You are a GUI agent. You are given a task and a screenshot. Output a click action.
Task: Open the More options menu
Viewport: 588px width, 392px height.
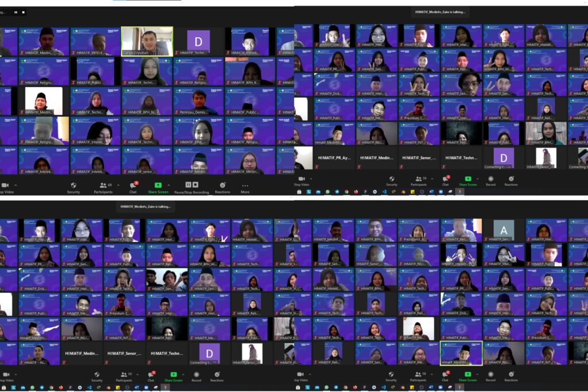pyautogui.click(x=245, y=188)
